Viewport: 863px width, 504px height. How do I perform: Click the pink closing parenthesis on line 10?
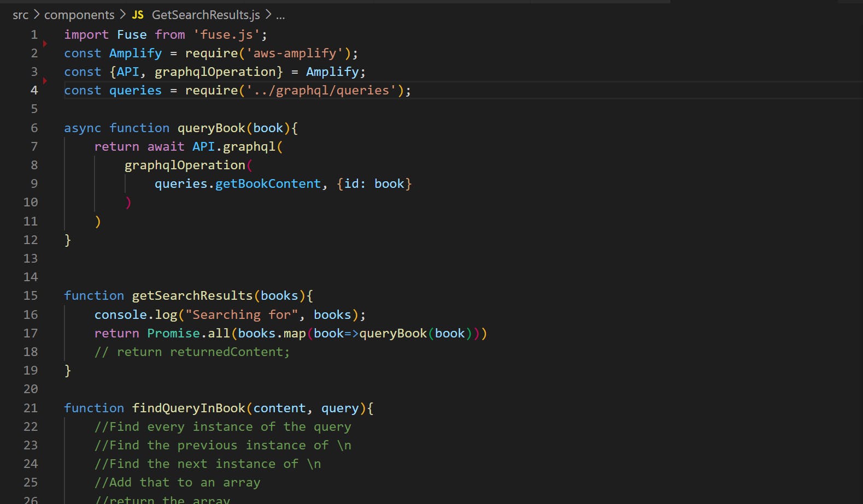click(128, 203)
